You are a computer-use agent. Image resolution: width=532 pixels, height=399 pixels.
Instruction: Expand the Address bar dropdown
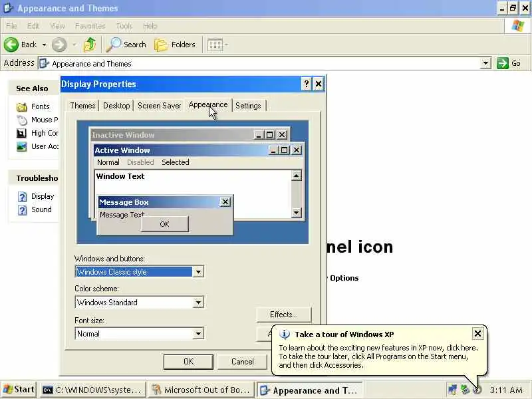point(485,63)
